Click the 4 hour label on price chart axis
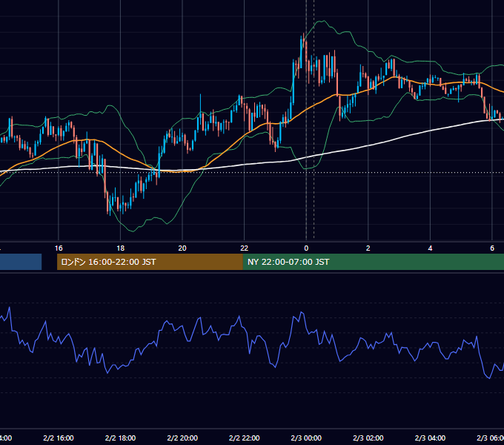This screenshot has width=504, height=445. (430, 248)
